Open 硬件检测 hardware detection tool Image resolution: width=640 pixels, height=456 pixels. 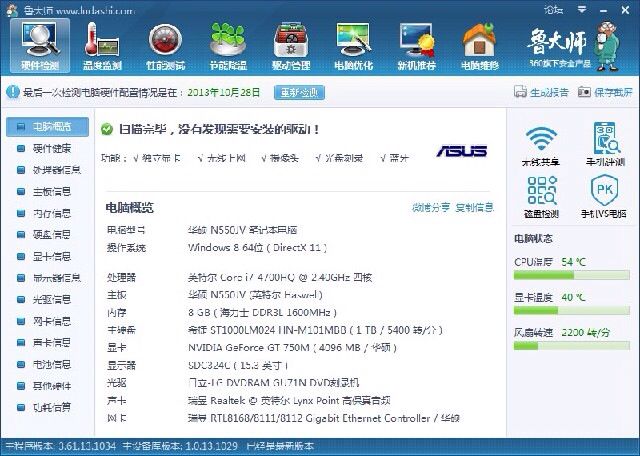coord(40,46)
